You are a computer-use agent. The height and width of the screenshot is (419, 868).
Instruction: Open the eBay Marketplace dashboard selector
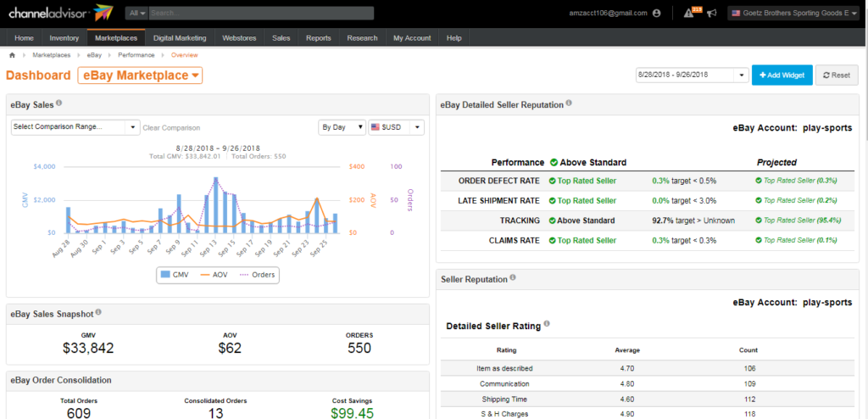pyautogui.click(x=140, y=75)
